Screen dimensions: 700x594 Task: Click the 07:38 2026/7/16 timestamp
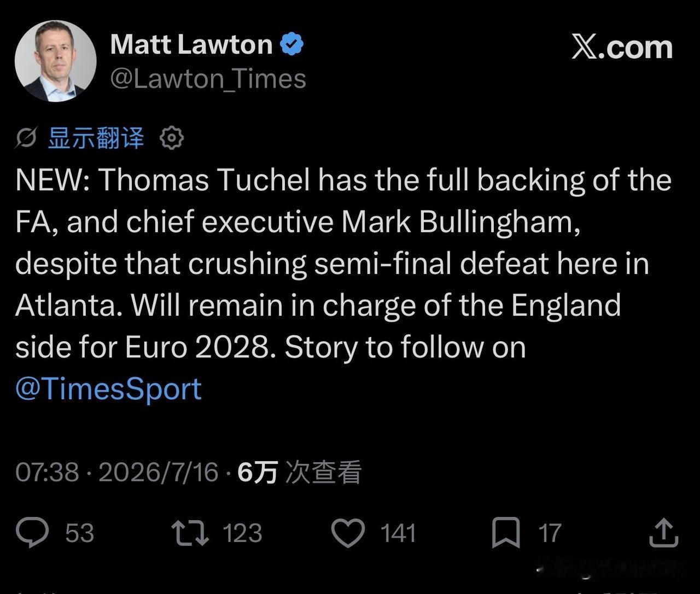(116, 472)
